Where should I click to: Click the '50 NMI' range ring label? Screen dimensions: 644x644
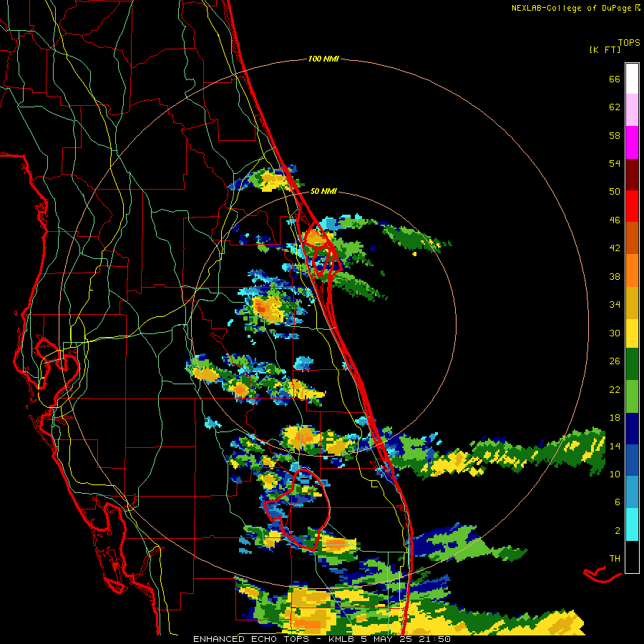[323, 191]
